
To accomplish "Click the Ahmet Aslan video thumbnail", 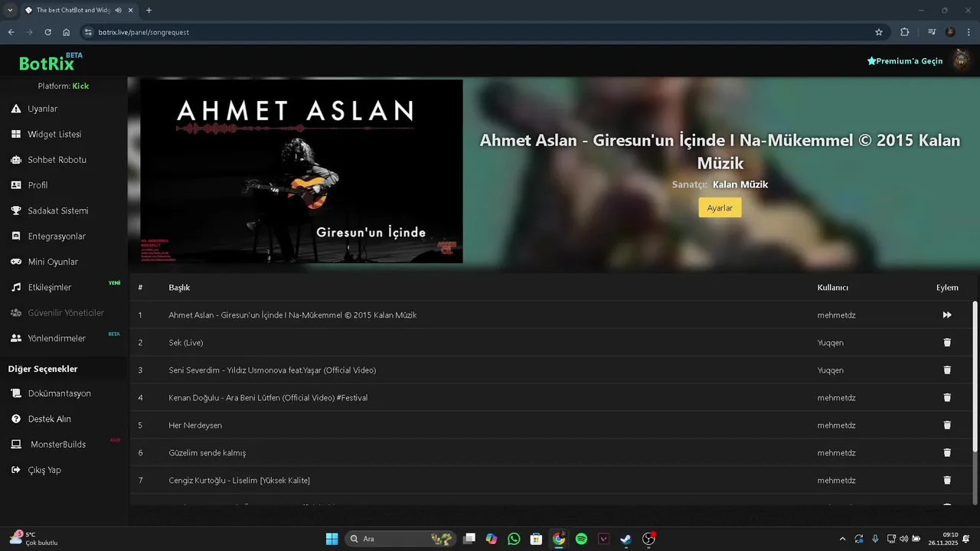I will click(x=302, y=171).
